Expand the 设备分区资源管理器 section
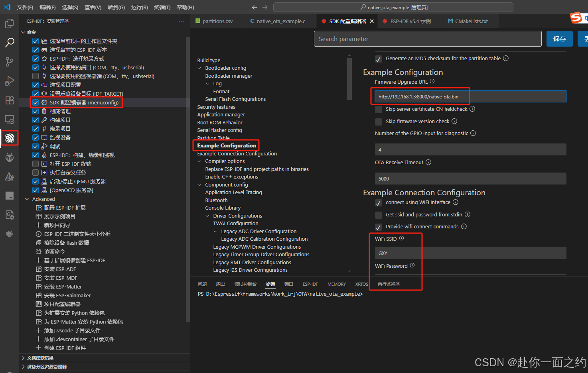This screenshot has width=588, height=373. coord(23,367)
